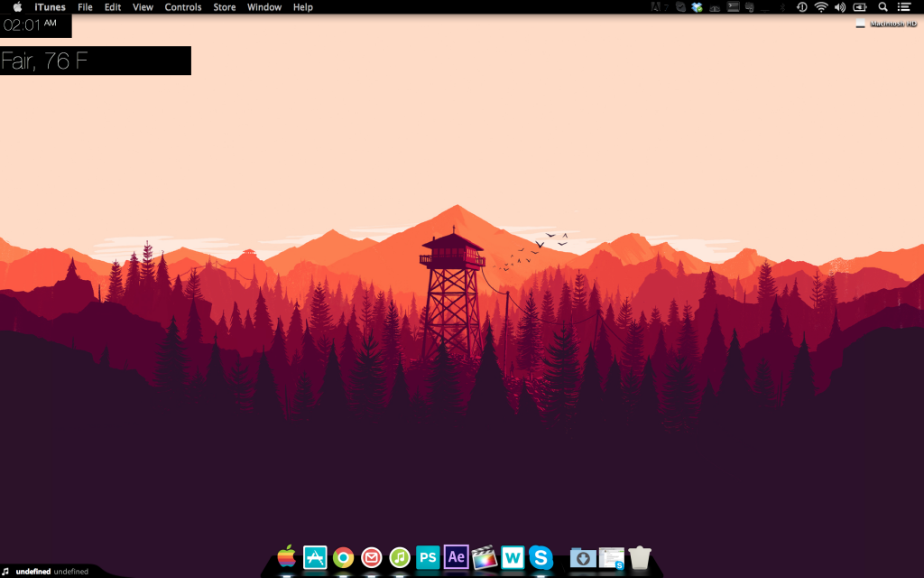Launch Google Chrome from the dock
The width and height of the screenshot is (924, 578).
pos(343,557)
